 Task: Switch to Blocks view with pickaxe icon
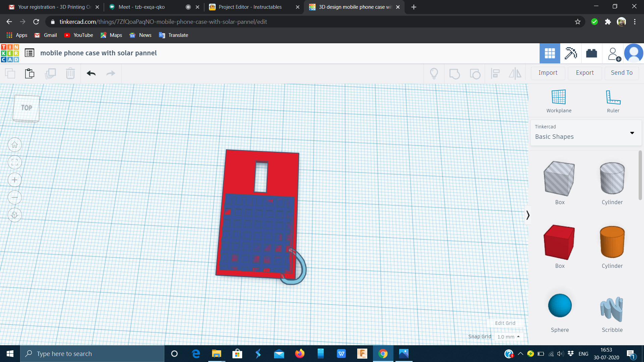coord(571,53)
